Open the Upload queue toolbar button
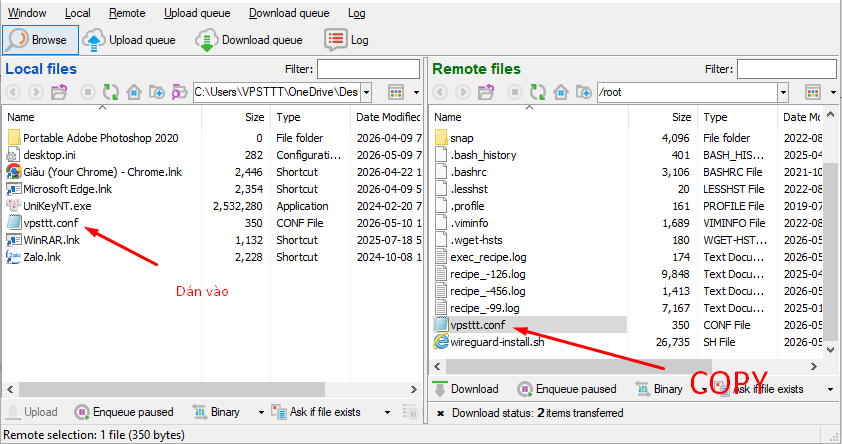The height and width of the screenshot is (444, 842). pyautogui.click(x=129, y=40)
